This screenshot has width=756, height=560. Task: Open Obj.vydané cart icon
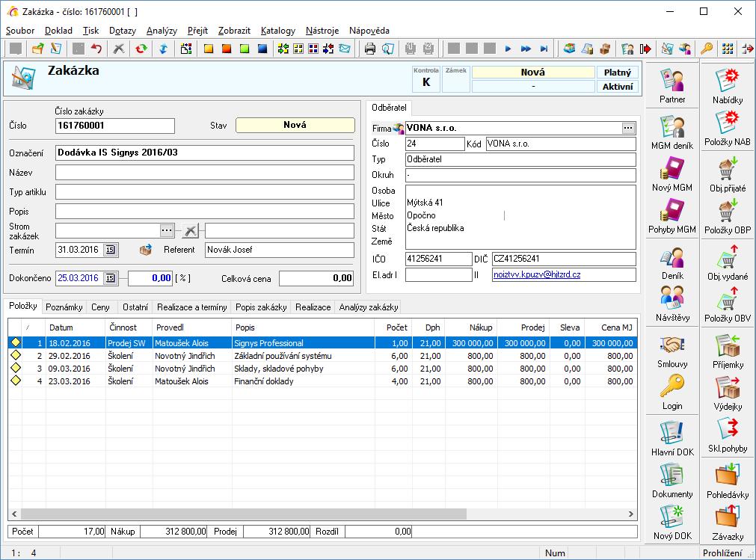pos(728,262)
